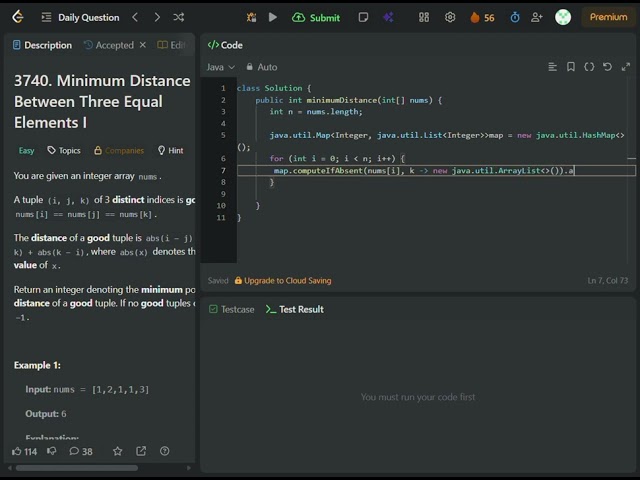Open the debugger icon
The image size is (640, 480).
(x=251, y=17)
